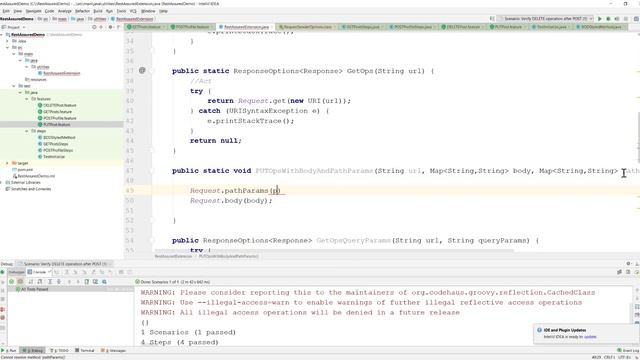Switch to the DELETEPost.feature editor tab

pos(463,27)
